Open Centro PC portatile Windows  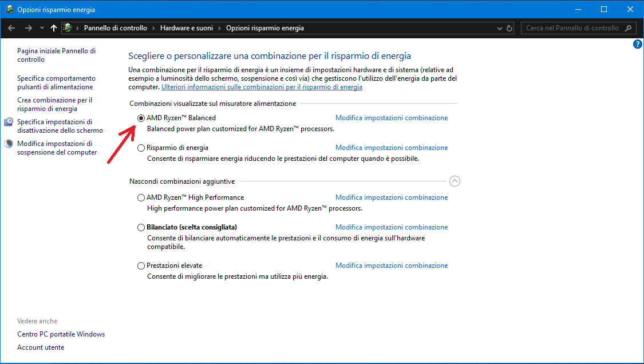(61, 334)
